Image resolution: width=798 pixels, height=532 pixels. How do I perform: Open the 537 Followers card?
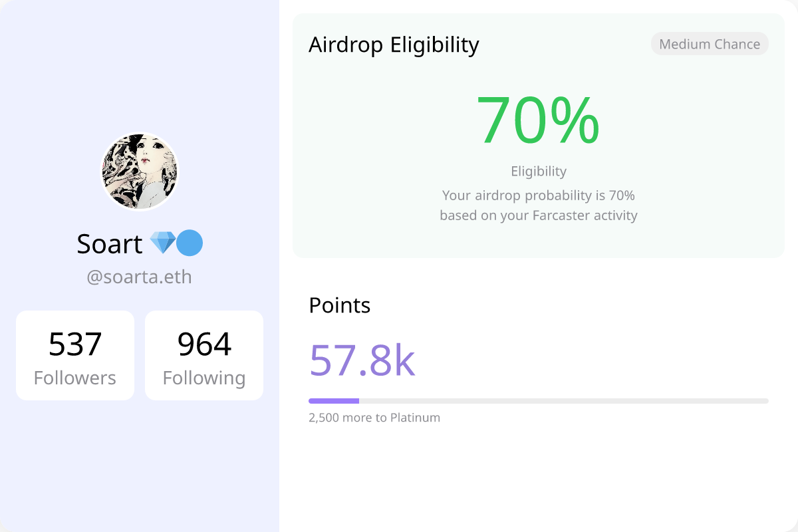click(x=75, y=356)
